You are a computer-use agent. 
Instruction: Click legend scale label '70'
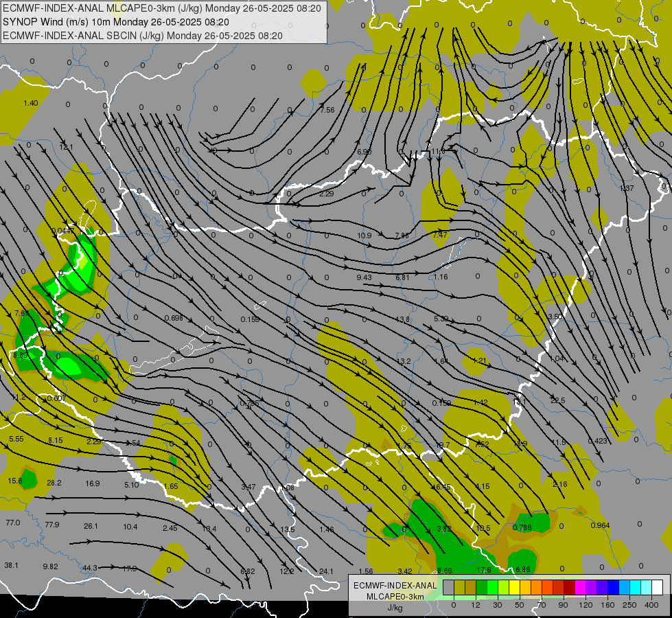click(x=542, y=605)
